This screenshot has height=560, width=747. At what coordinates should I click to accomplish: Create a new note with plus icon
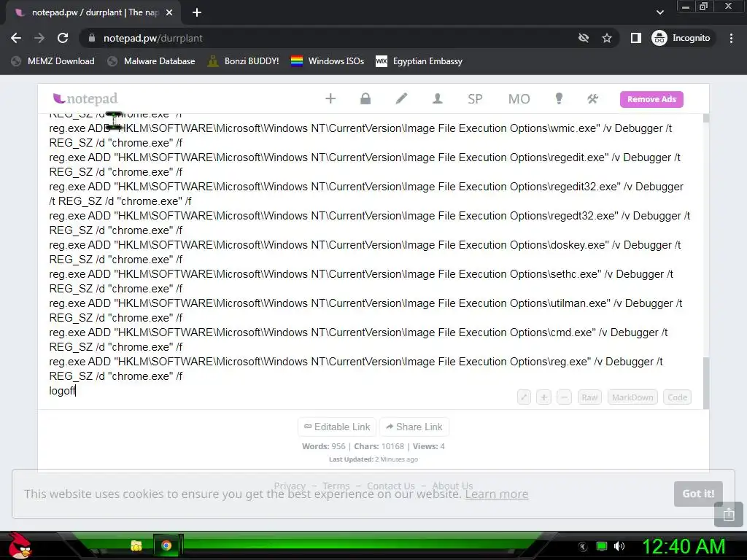330,98
